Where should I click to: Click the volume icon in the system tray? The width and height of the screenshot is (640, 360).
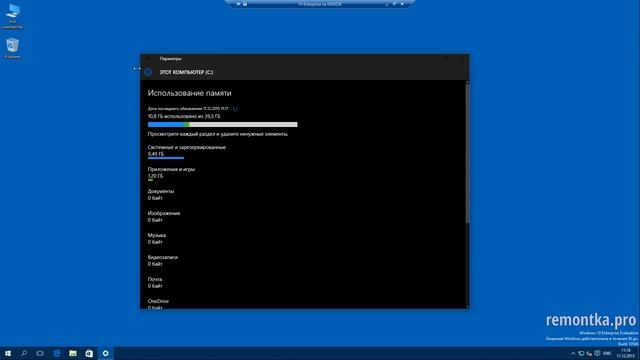tap(589, 353)
